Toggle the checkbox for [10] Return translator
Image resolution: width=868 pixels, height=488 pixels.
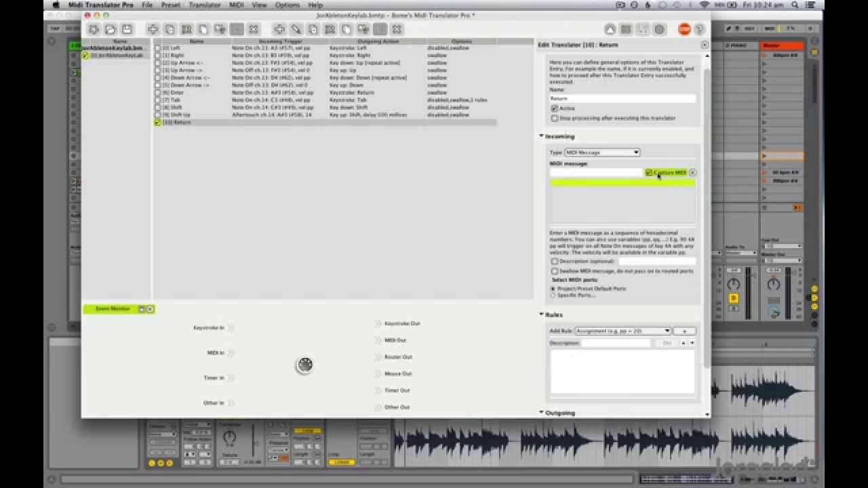pyautogui.click(x=157, y=123)
